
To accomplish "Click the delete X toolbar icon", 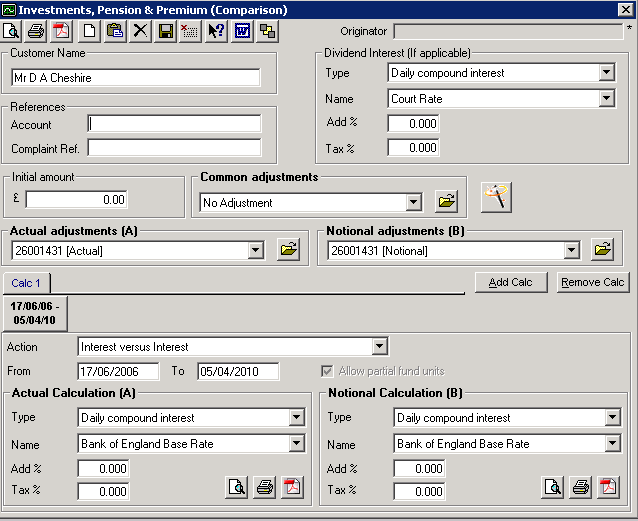I will tap(140, 31).
